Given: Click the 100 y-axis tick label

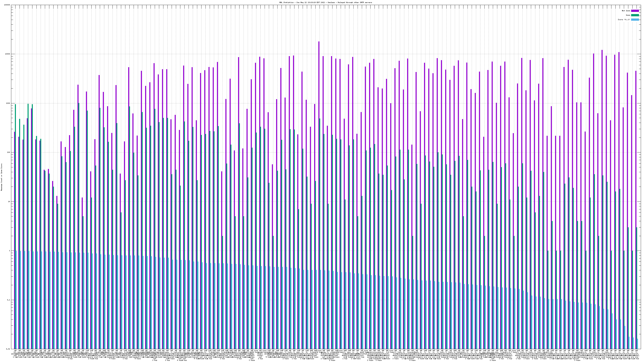Looking at the screenshot, I should click(9, 152).
